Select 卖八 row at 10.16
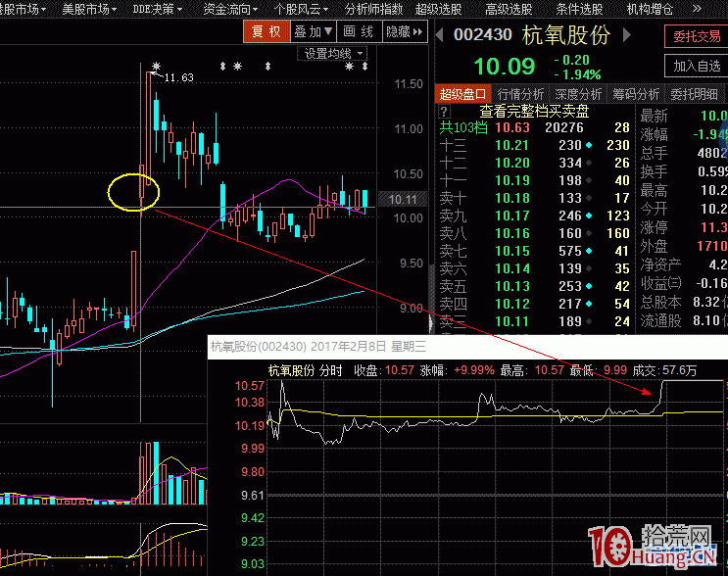This screenshot has width=728, height=576. [x=534, y=233]
